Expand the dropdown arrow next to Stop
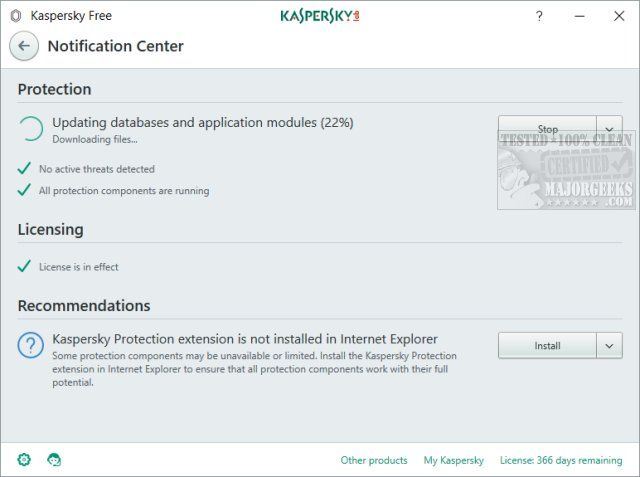The width and height of the screenshot is (640, 477). (x=609, y=129)
